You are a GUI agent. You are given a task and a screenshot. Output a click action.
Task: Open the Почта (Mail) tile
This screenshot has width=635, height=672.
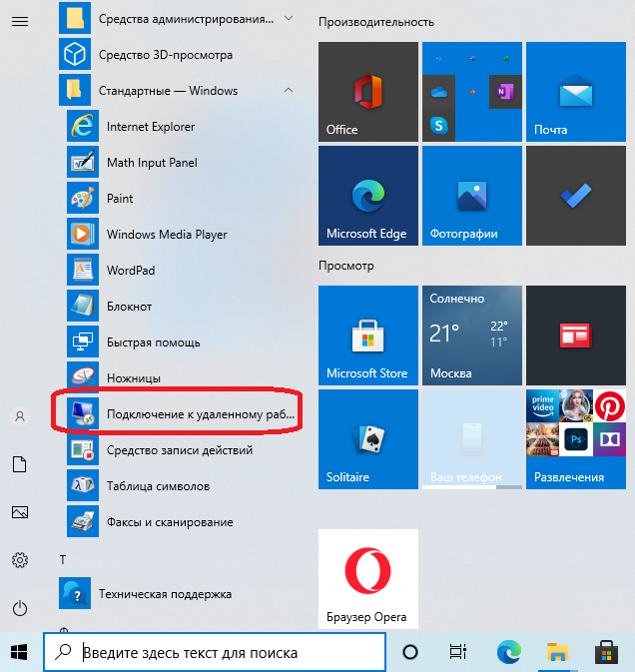[x=576, y=92]
